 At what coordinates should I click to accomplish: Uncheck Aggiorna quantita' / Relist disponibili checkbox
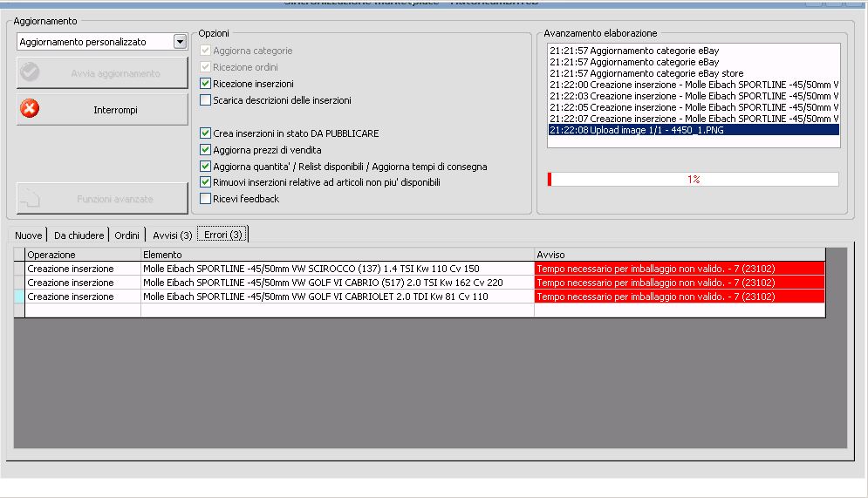(205, 167)
